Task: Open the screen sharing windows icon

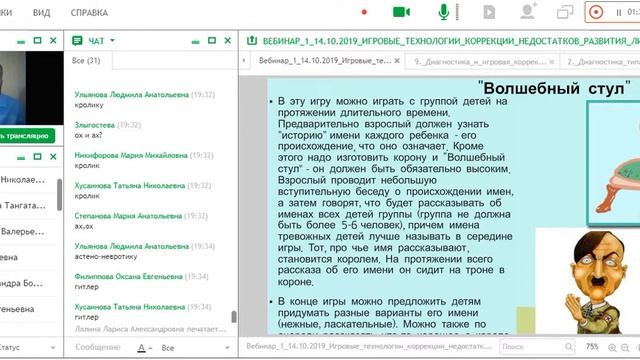Action: [565, 12]
